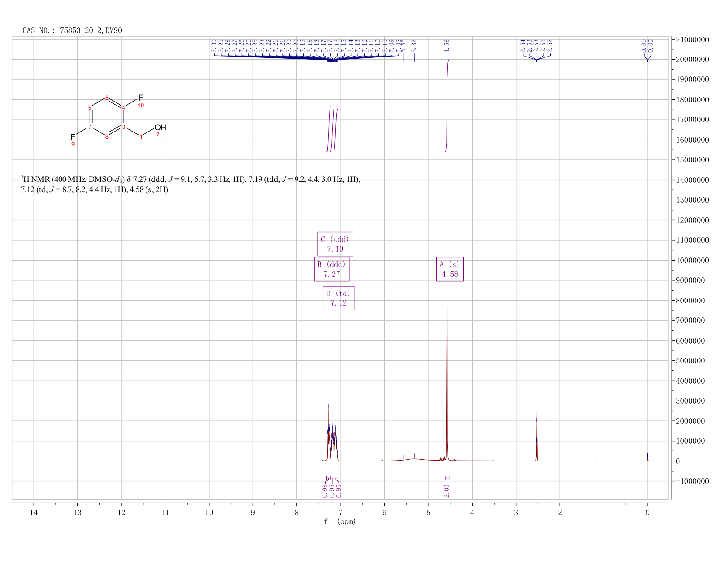Click the x-axis tick label 7

(x=341, y=513)
